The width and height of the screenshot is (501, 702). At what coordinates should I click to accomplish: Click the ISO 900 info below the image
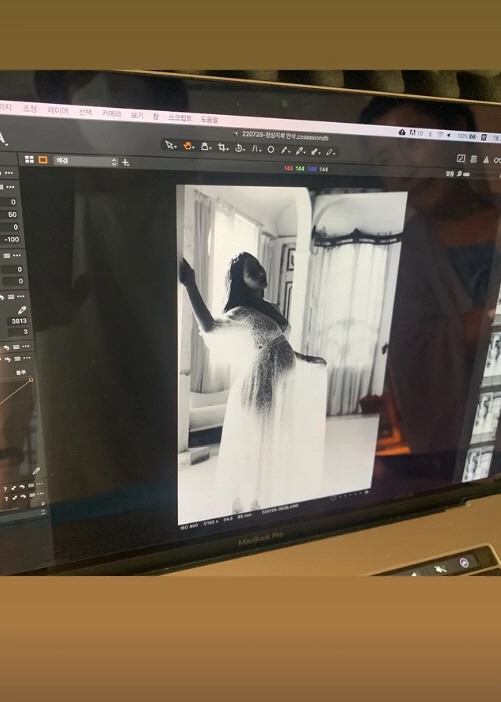188,526
